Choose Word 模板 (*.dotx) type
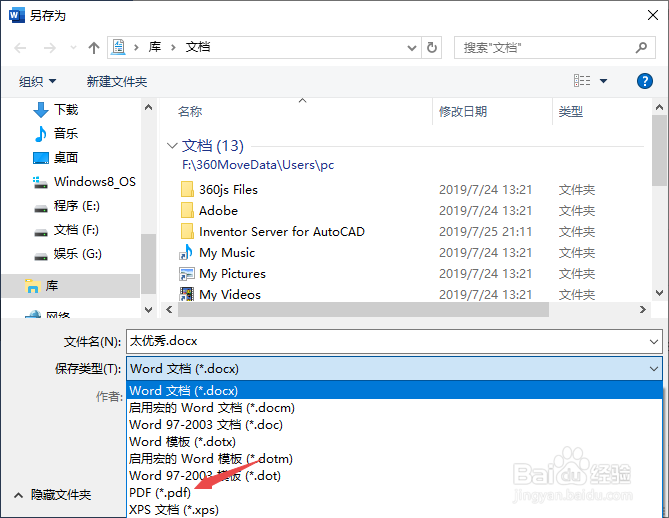The image size is (669, 518). click(x=394, y=442)
